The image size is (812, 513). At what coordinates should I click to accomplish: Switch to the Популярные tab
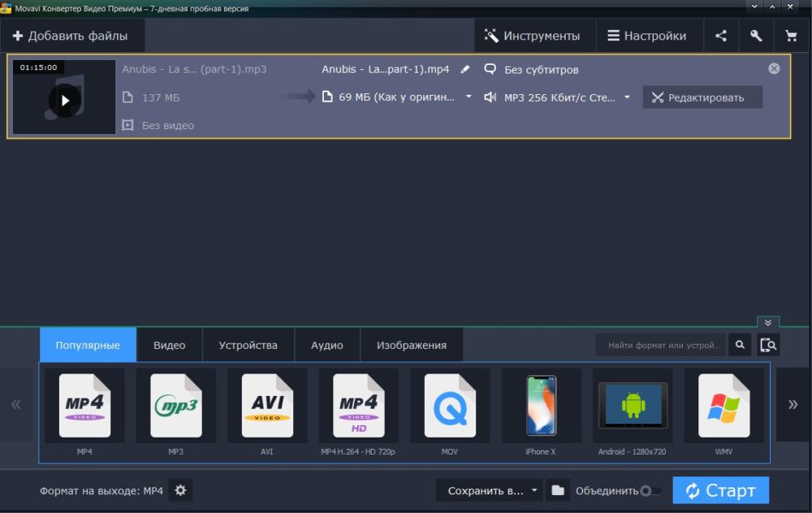pos(88,345)
